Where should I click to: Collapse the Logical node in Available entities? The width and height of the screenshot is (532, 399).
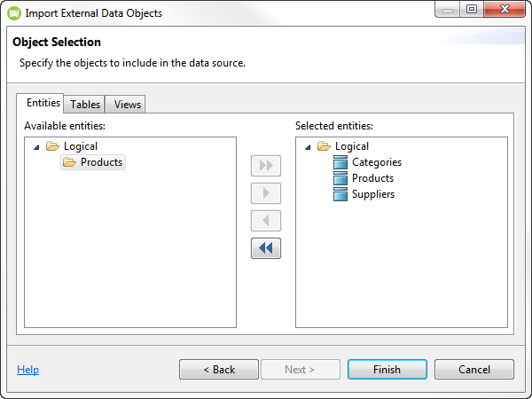click(x=36, y=147)
